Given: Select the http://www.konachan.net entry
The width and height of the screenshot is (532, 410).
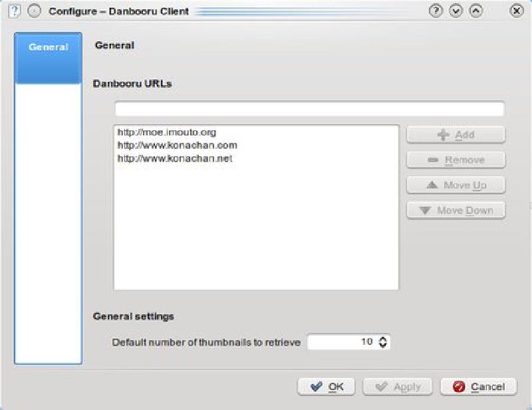Looking at the screenshot, I should pyautogui.click(x=175, y=158).
